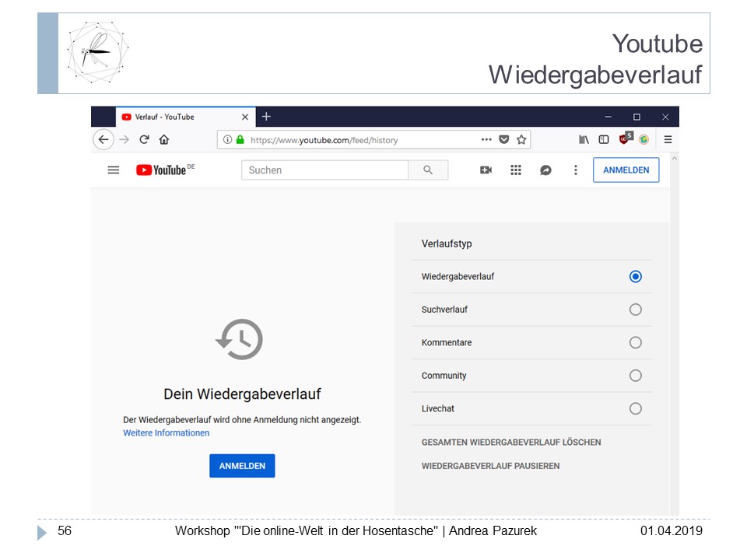Select the Kommentare radio button

[636, 342]
